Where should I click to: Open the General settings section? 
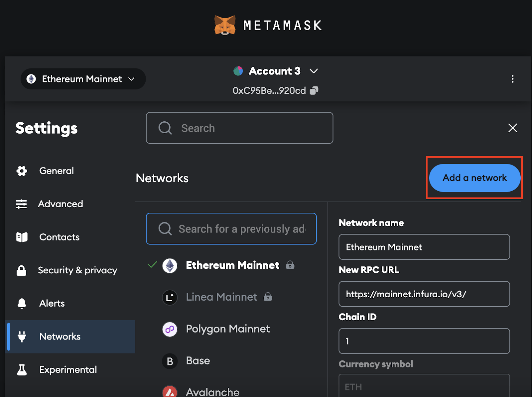click(56, 171)
